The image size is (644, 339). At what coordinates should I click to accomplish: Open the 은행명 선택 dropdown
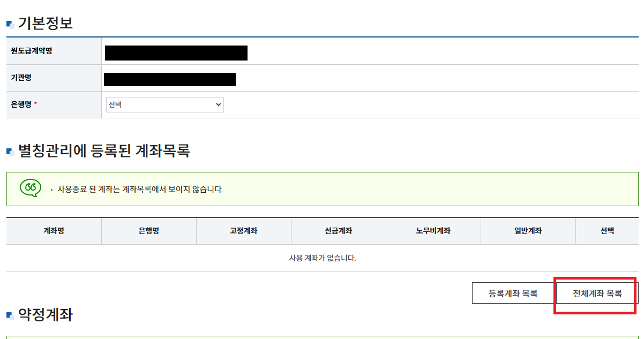click(165, 105)
